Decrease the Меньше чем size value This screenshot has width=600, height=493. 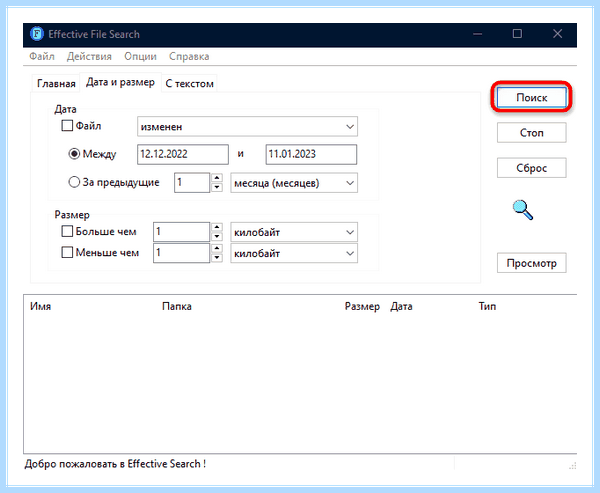click(217, 257)
